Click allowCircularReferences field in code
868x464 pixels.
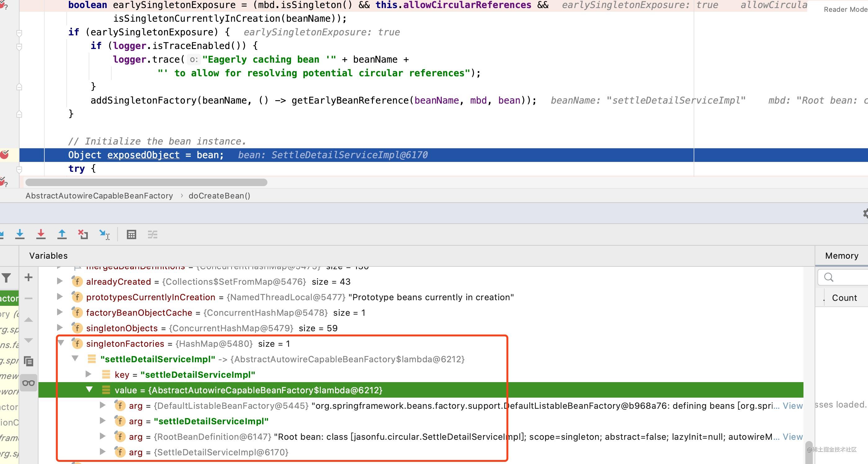coord(468,5)
